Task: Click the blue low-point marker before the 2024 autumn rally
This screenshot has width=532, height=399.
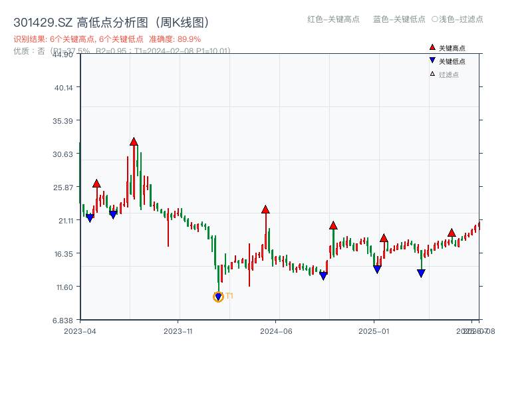Action: [x=324, y=275]
